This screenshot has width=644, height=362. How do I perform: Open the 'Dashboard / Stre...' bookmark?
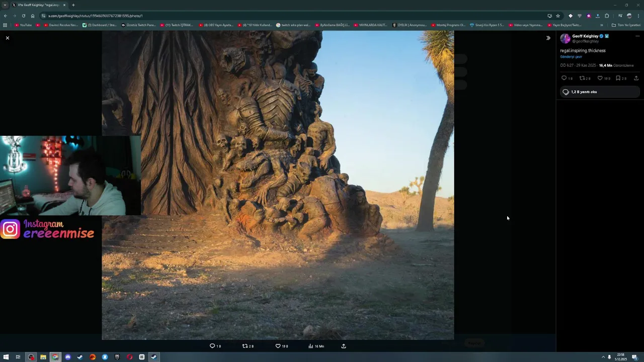(x=99, y=25)
